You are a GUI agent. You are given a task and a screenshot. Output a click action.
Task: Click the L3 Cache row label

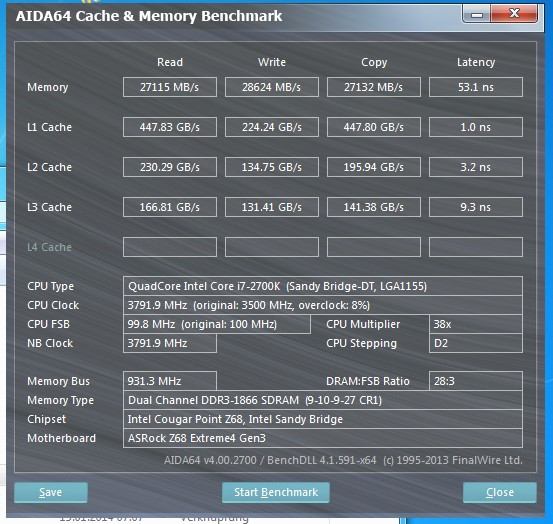coord(49,207)
